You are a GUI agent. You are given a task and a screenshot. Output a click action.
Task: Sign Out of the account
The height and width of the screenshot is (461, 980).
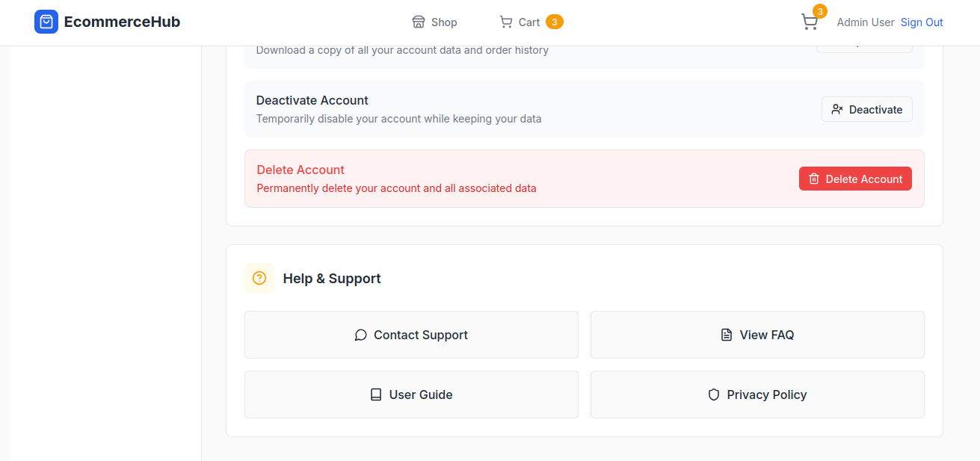[921, 22]
